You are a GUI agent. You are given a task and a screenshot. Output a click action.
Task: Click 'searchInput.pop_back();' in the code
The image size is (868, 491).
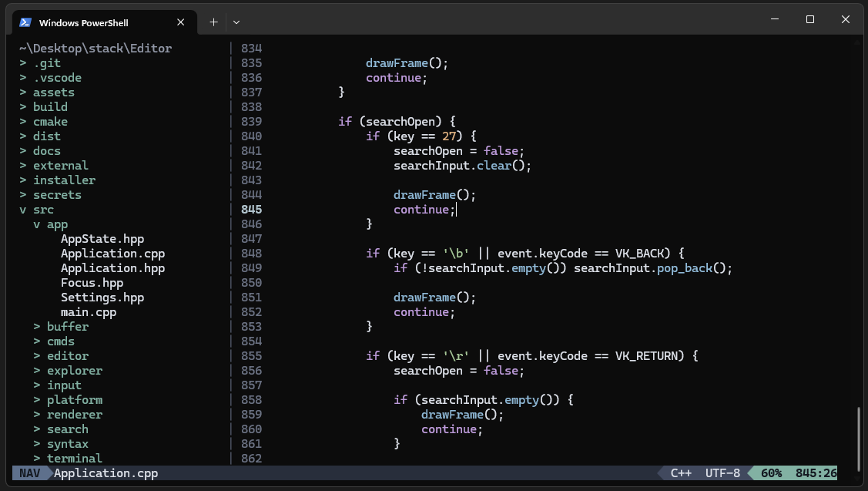653,268
